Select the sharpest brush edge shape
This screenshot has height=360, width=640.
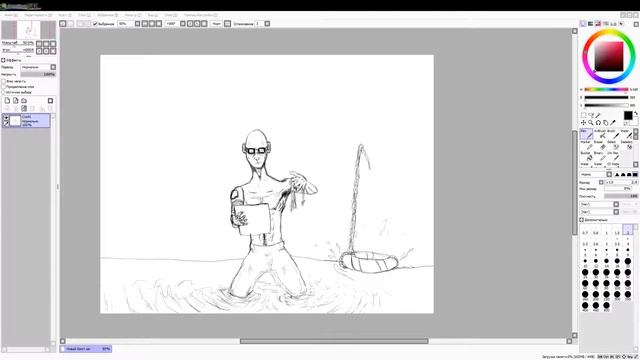[x=617, y=175]
